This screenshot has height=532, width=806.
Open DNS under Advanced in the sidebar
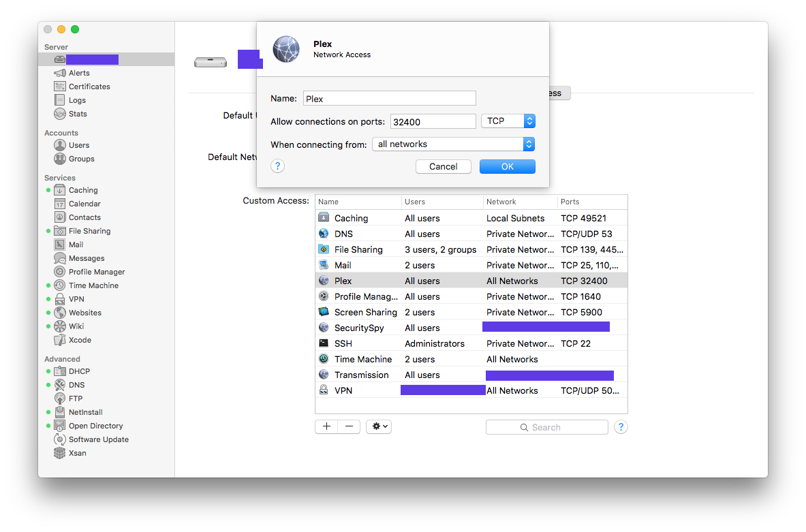pyautogui.click(x=76, y=385)
